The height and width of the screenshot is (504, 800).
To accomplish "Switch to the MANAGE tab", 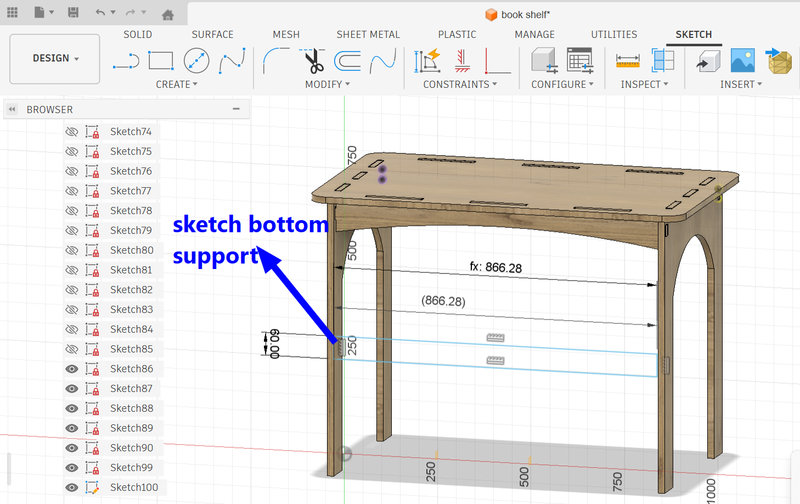I will point(534,34).
